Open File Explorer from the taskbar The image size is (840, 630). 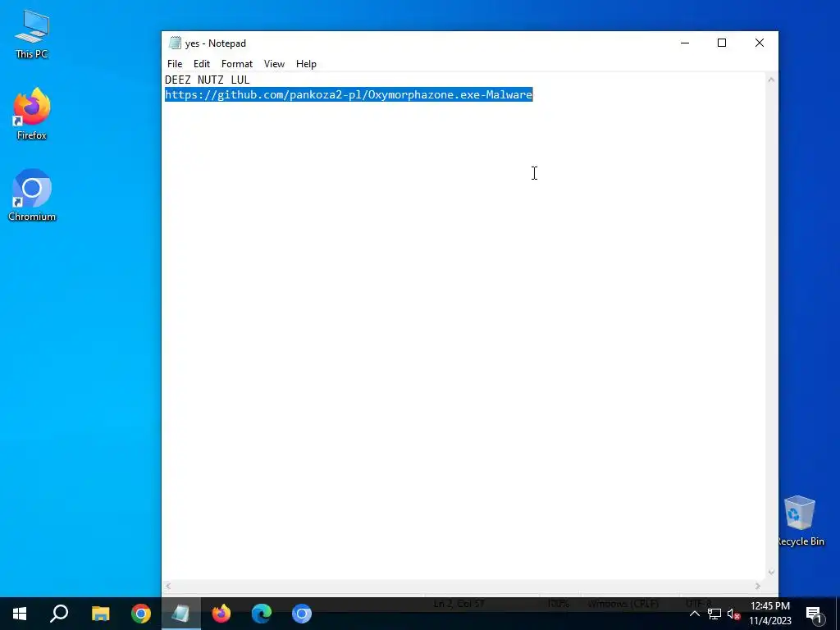[x=100, y=614]
